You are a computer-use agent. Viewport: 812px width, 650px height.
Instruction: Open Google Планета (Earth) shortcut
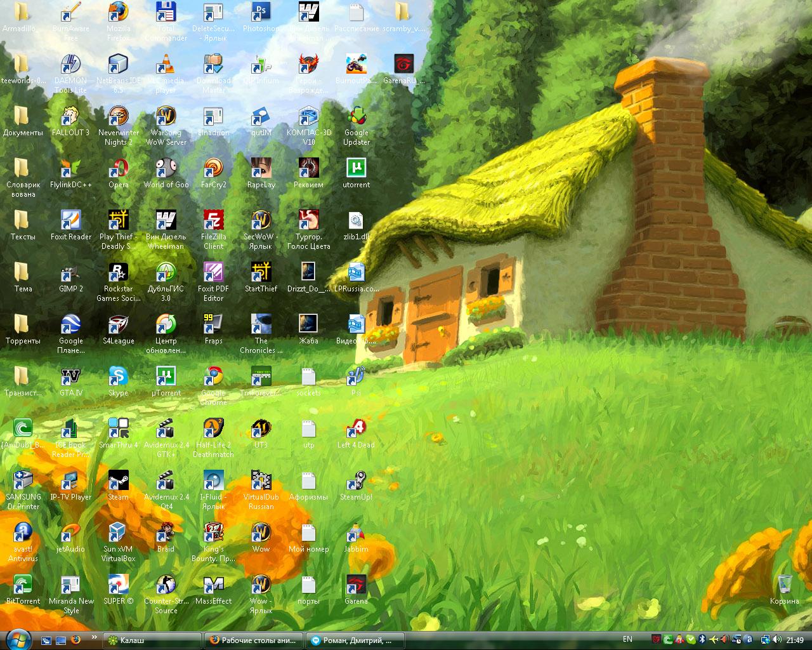71,334
